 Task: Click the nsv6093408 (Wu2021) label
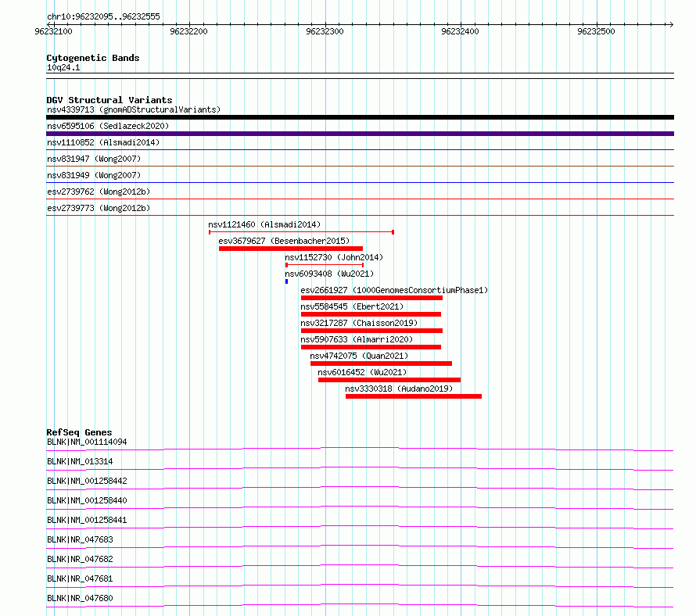pyautogui.click(x=329, y=274)
